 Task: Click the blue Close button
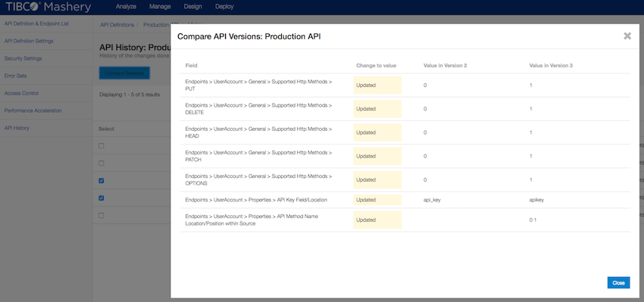pyautogui.click(x=618, y=283)
